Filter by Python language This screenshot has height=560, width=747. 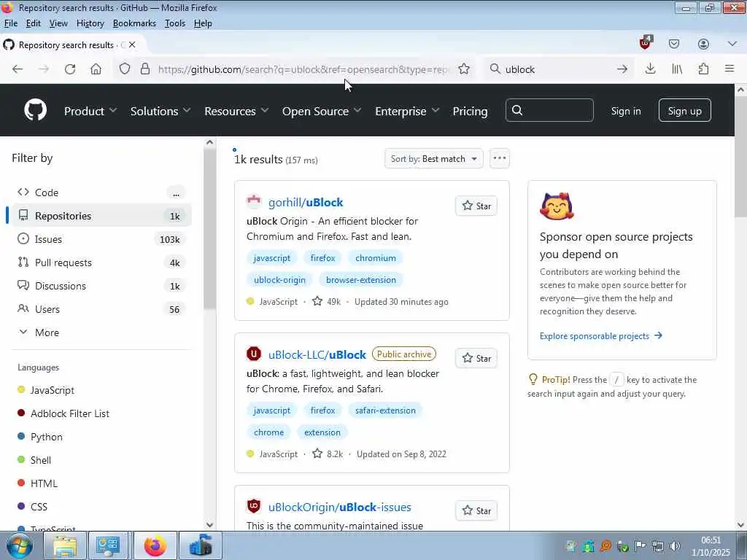[46, 437]
